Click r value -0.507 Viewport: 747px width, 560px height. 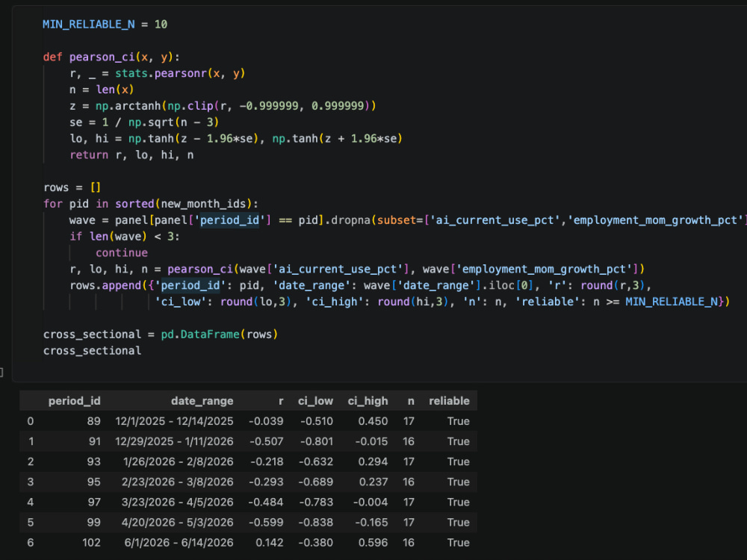(267, 441)
